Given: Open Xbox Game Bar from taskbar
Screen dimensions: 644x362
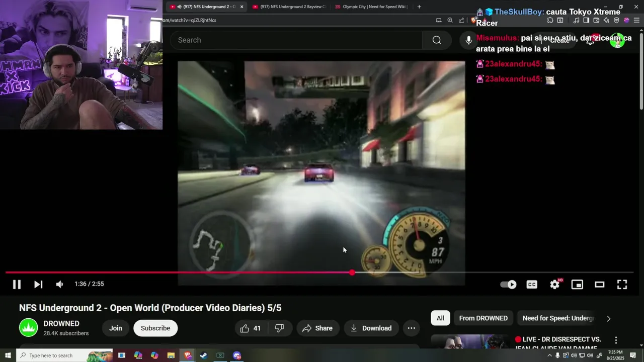Looking at the screenshot, I should 220,355.
